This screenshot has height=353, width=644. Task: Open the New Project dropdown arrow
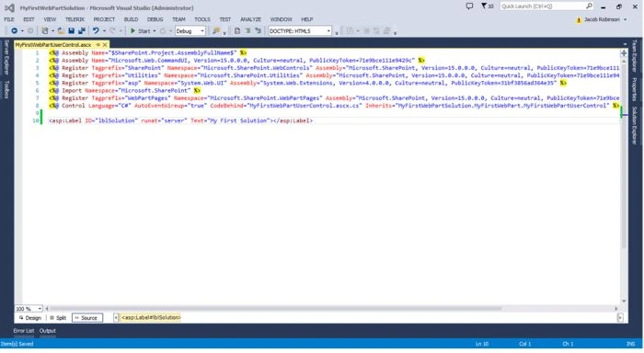[52, 31]
